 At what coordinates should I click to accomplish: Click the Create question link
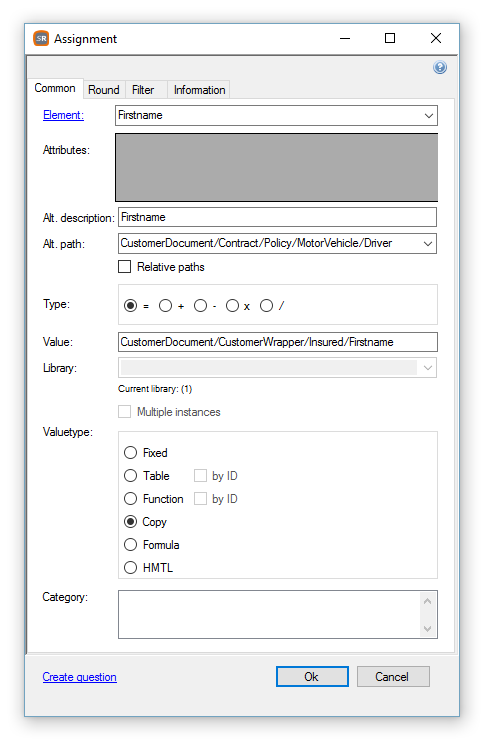click(x=79, y=677)
